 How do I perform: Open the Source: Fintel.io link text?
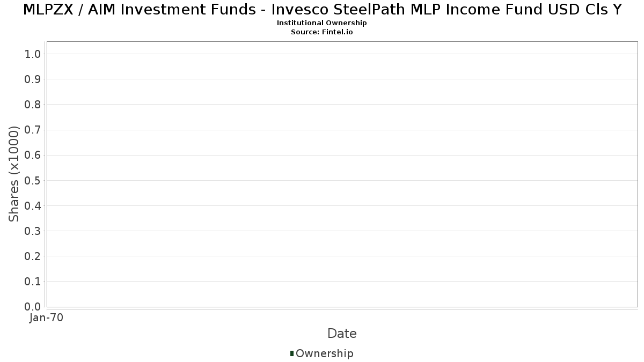(x=322, y=32)
